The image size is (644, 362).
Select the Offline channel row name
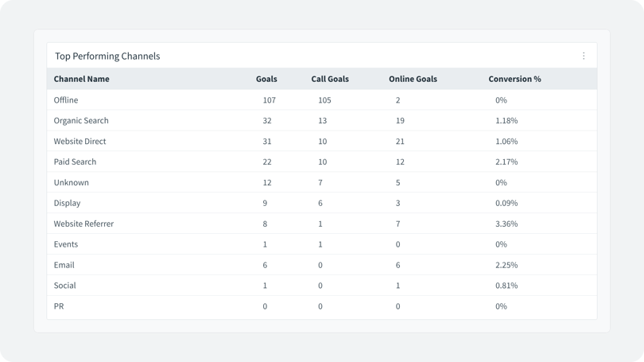coord(66,99)
